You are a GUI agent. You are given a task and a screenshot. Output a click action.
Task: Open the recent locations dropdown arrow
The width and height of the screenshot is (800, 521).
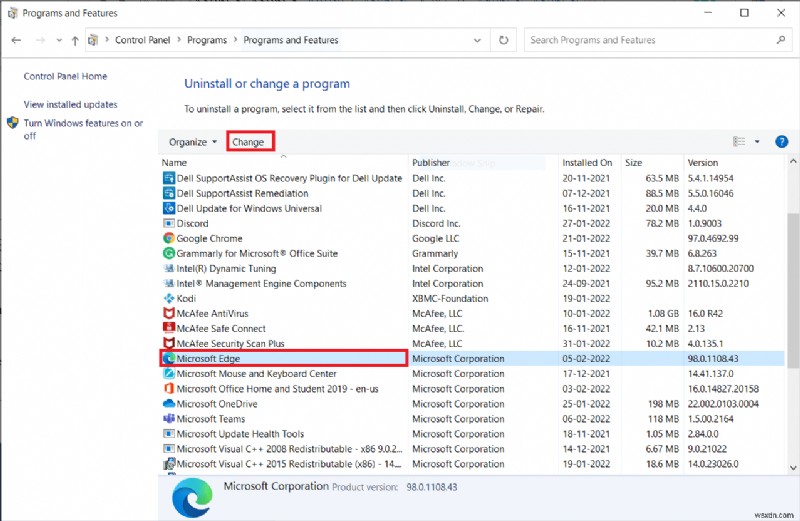59,40
